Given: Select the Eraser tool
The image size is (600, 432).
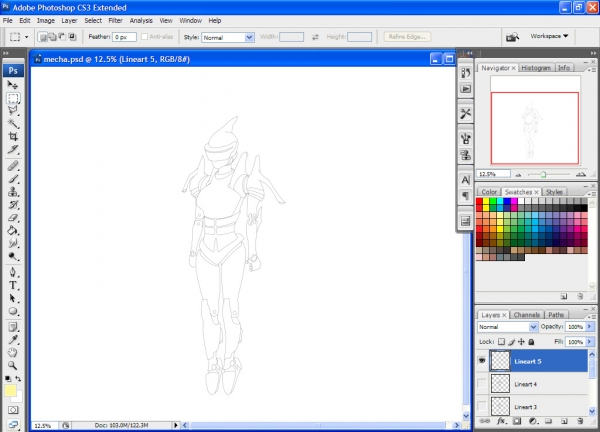Looking at the screenshot, I should [13, 218].
